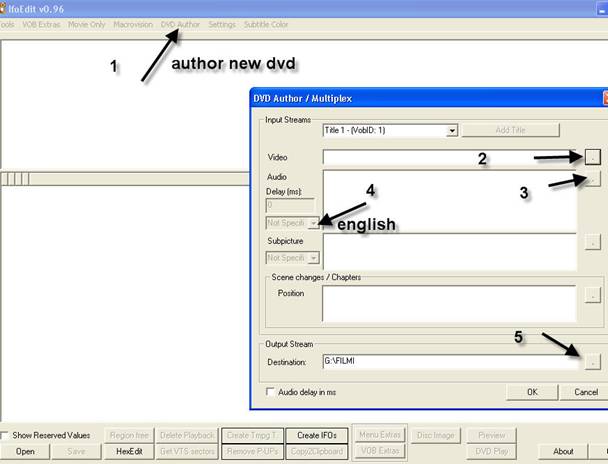Image resolution: width=608 pixels, height=464 pixels.
Task: Open the audio language dropdown
Action: 313,223
